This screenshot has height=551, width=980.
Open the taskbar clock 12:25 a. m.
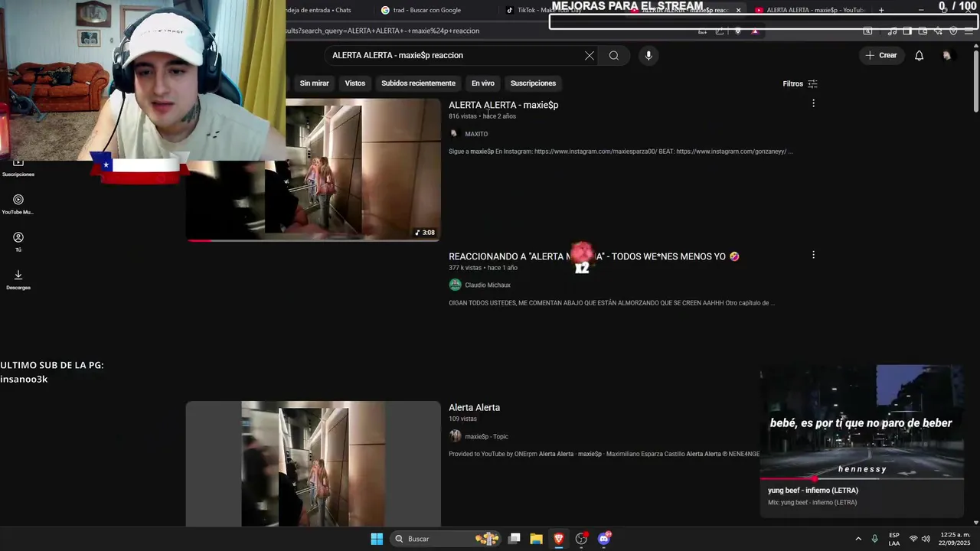click(955, 539)
